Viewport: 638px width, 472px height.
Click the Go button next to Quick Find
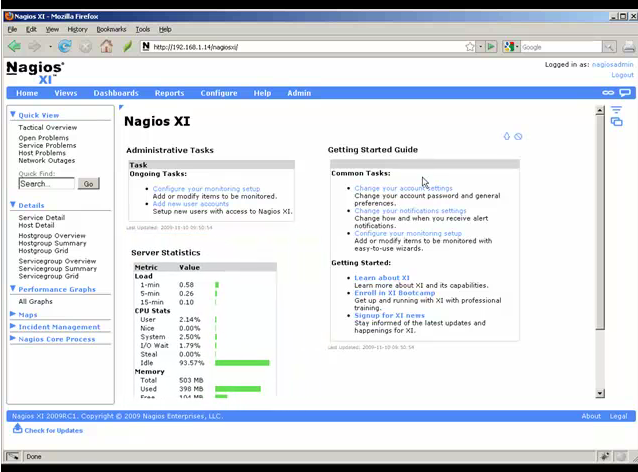pos(88,184)
